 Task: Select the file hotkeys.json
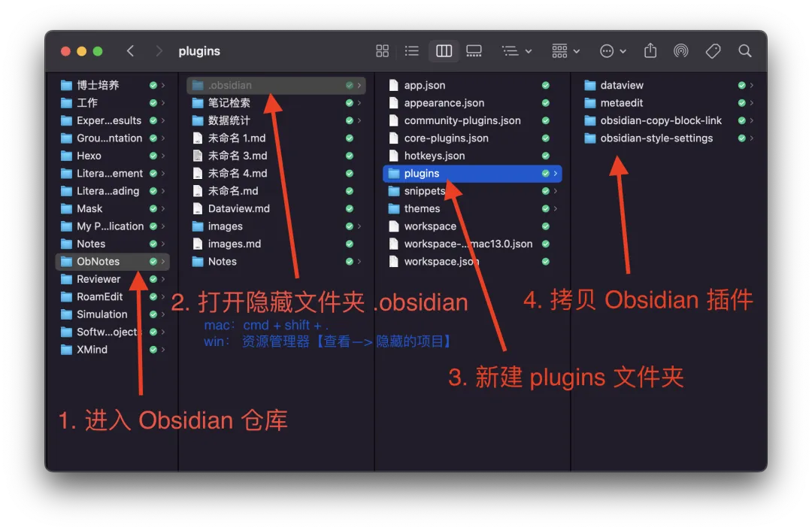(472, 156)
